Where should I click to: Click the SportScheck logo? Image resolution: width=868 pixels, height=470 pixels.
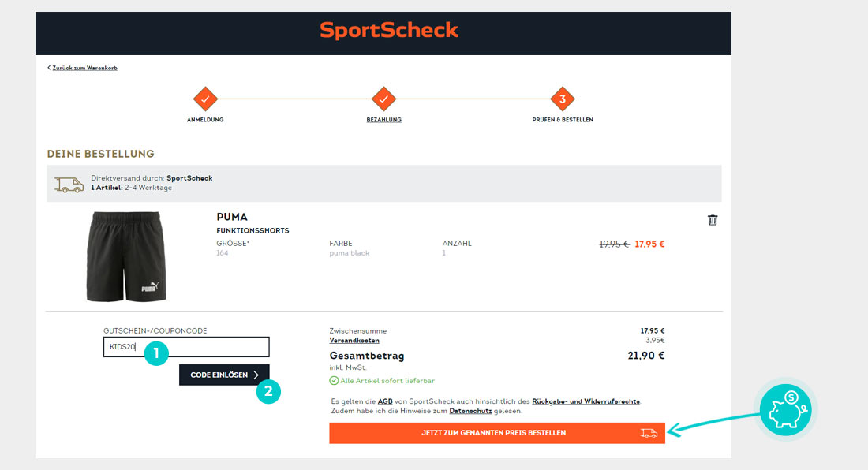[388, 30]
